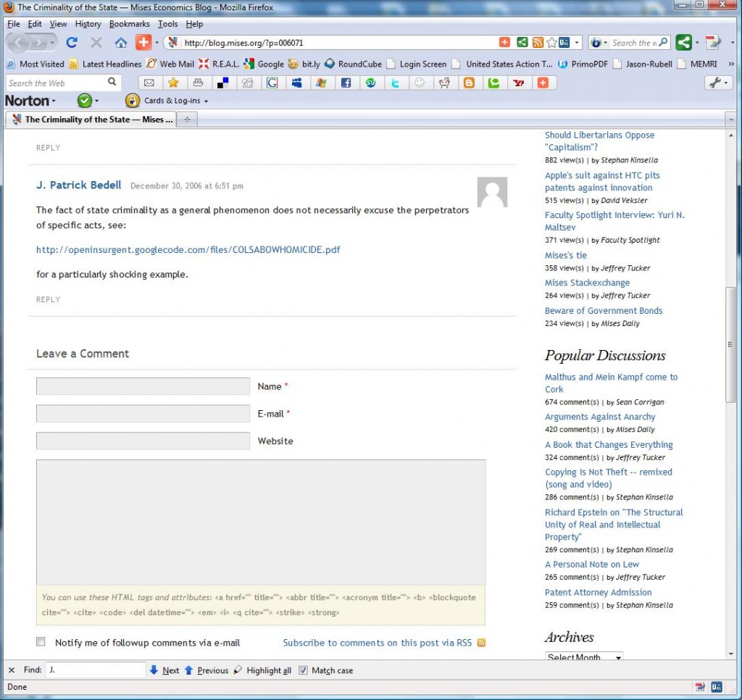This screenshot has height=700, width=742.
Task: Toggle the Match case checkbox
Action: (x=304, y=670)
